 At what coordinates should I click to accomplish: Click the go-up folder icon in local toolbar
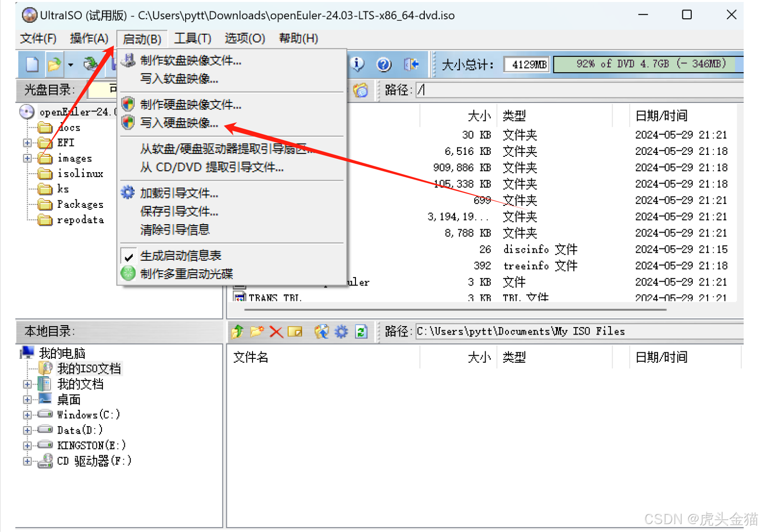237,332
